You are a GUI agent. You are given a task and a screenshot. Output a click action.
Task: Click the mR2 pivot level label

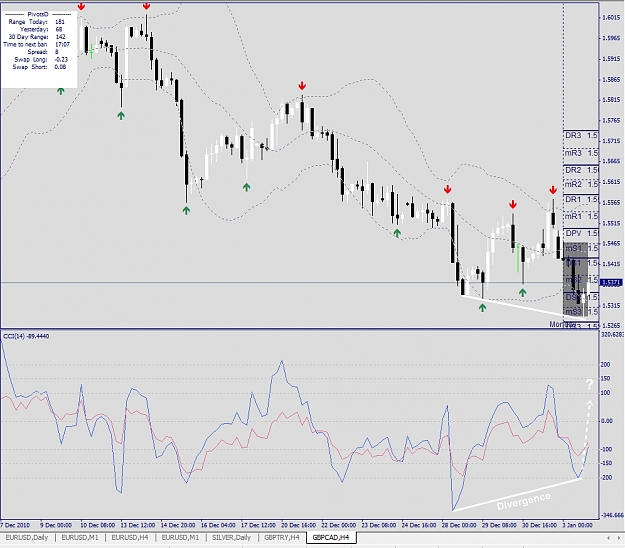pyautogui.click(x=573, y=184)
